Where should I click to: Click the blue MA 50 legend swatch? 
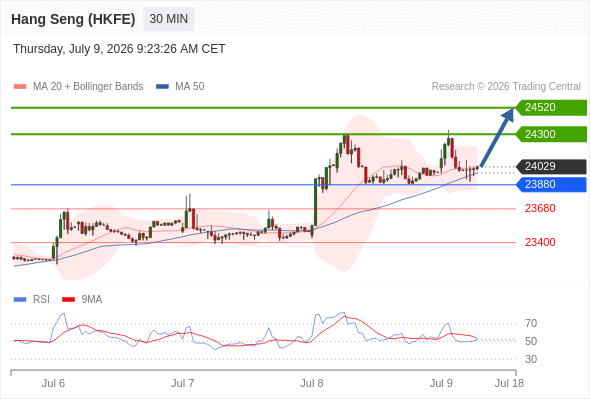pos(162,87)
